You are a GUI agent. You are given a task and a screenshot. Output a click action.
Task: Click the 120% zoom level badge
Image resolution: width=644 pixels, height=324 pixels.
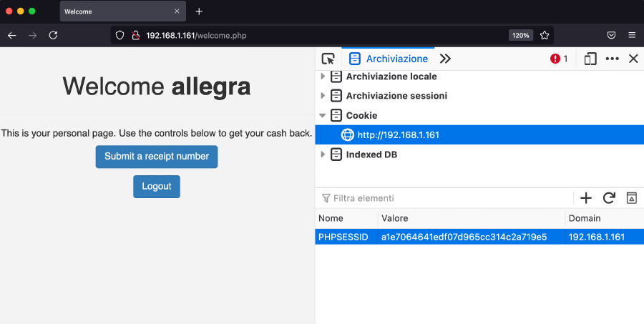tap(520, 35)
